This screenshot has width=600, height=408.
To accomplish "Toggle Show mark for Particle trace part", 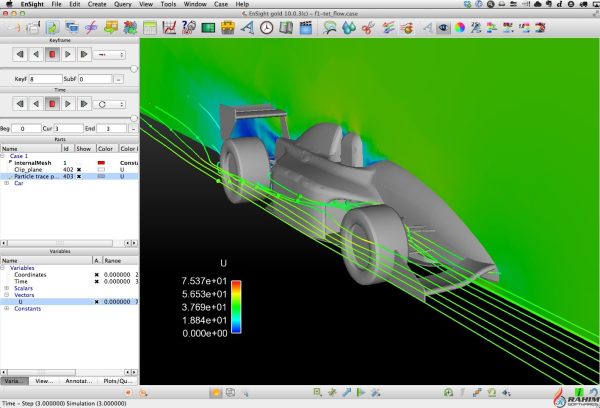I will [x=79, y=177].
